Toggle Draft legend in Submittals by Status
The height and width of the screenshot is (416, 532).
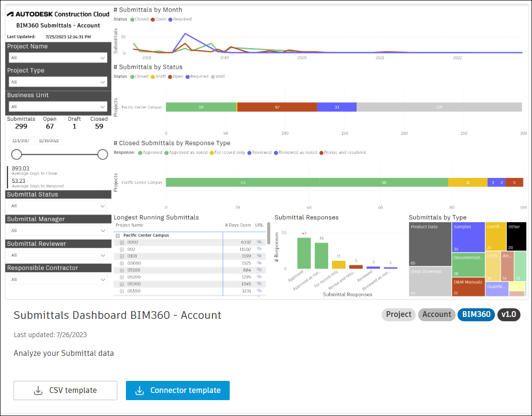[159, 76]
